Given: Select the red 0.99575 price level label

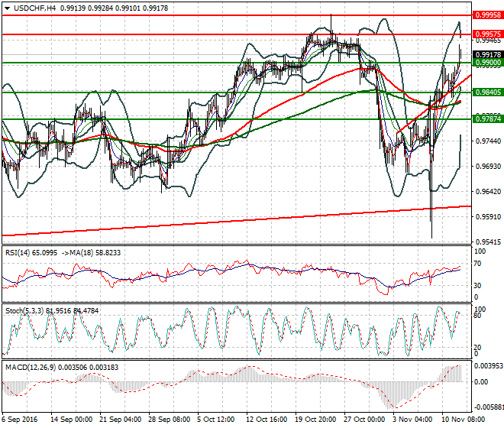Looking at the screenshot, I should pos(488,34).
